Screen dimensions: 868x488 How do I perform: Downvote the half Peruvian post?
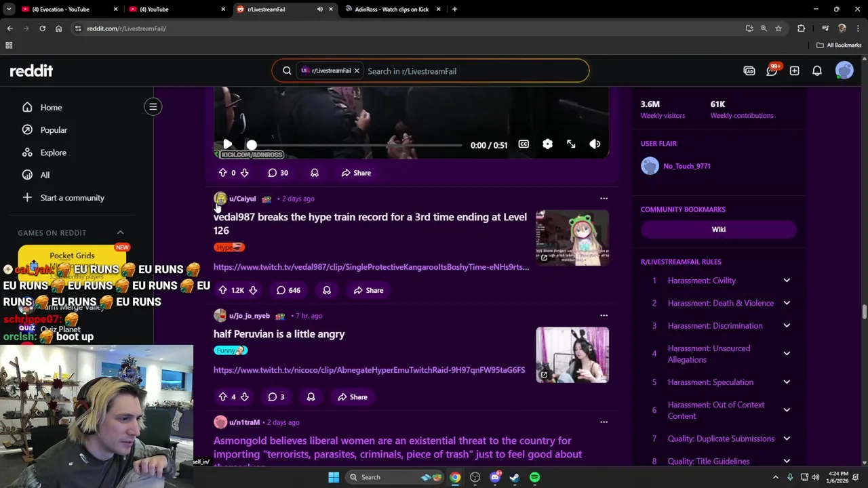click(x=244, y=397)
